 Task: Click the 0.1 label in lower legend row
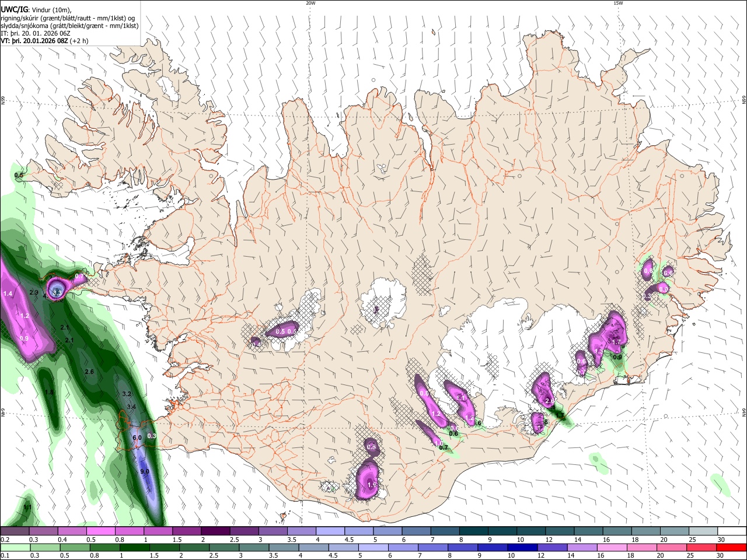pyautogui.click(x=5, y=556)
